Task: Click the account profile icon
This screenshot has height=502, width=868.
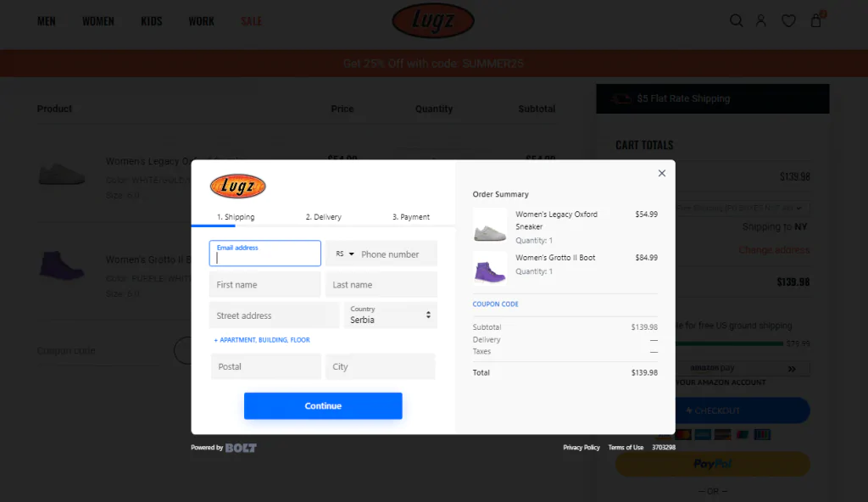Action: 761,20
